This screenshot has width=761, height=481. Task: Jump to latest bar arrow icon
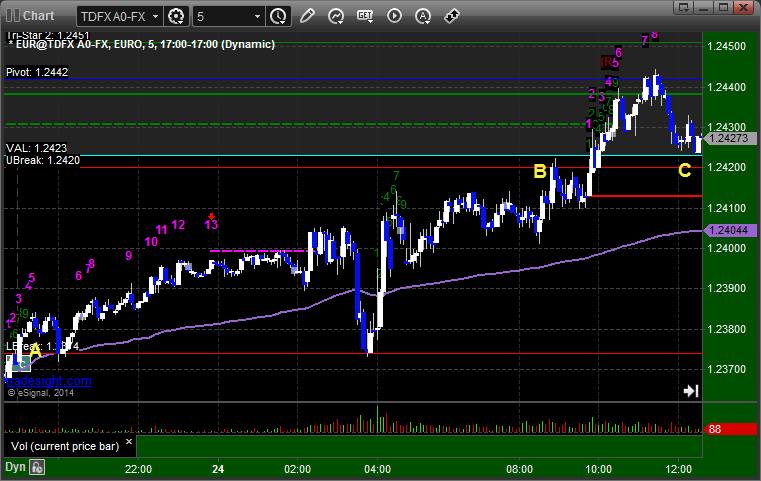tap(691, 391)
